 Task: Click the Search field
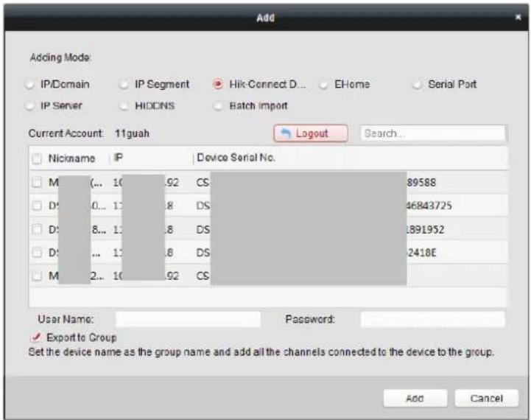tap(433, 133)
